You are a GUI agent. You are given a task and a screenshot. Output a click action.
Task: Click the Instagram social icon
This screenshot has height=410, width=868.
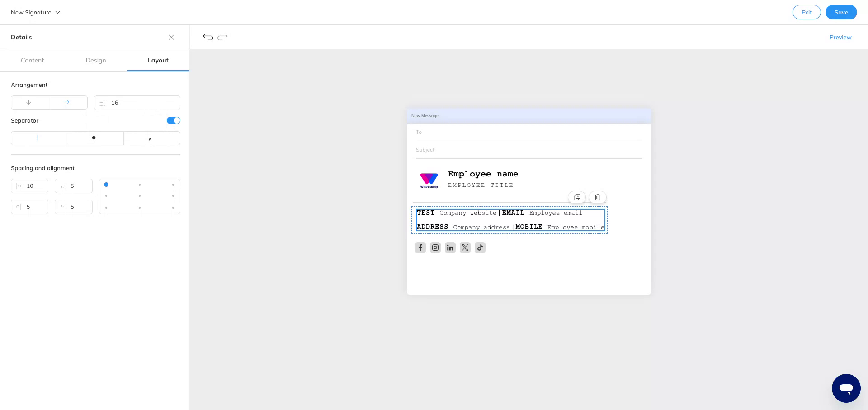[435, 248]
